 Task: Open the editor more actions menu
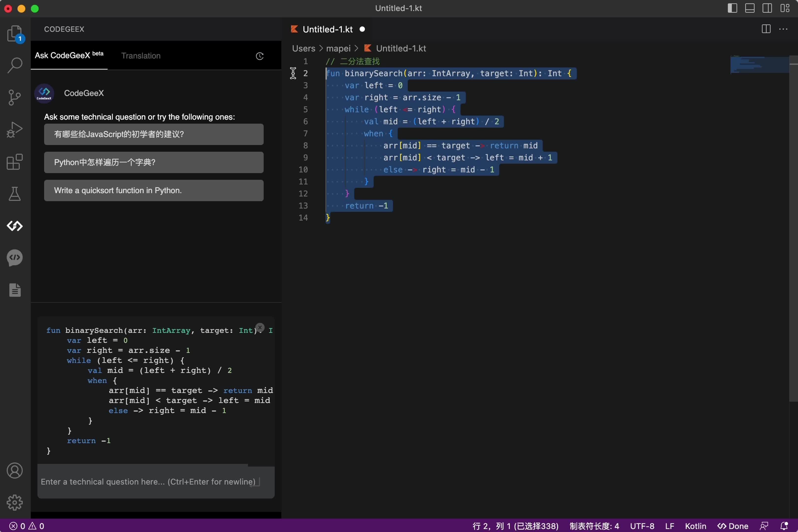coord(783,29)
